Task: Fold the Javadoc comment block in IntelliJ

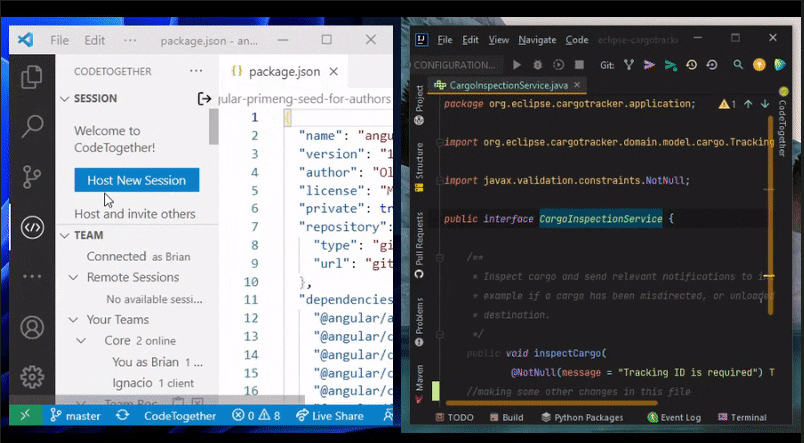Action: 439,257
